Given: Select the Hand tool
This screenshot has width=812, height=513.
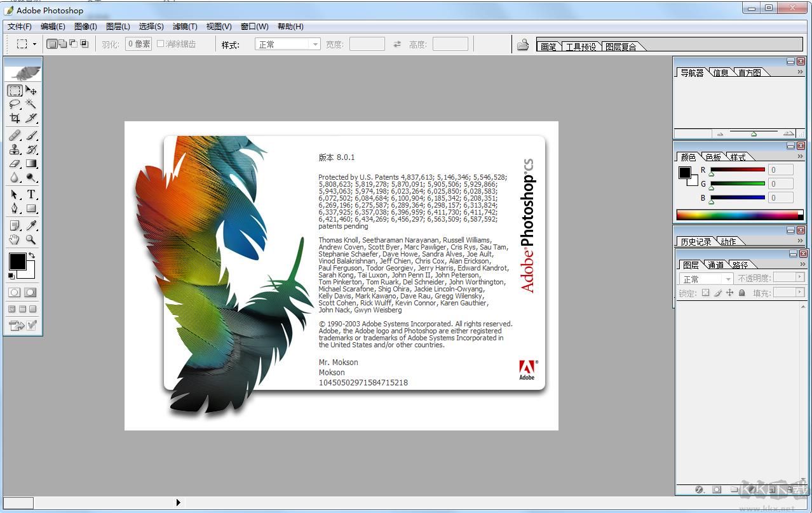Looking at the screenshot, I should (x=14, y=240).
